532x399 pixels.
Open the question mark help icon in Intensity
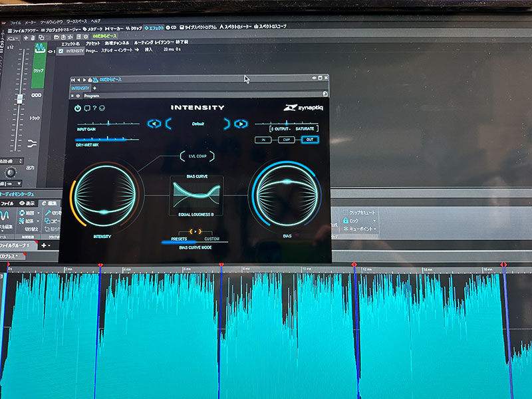click(x=94, y=108)
